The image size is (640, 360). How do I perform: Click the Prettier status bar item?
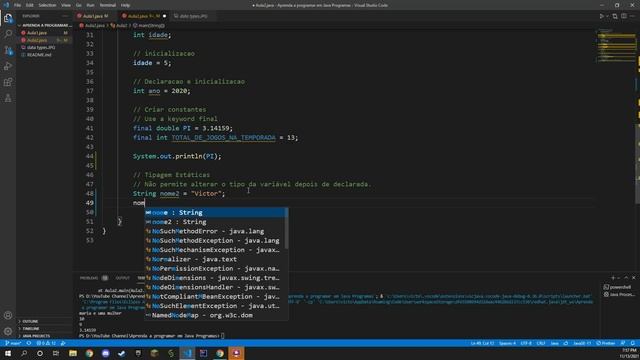[606, 343]
